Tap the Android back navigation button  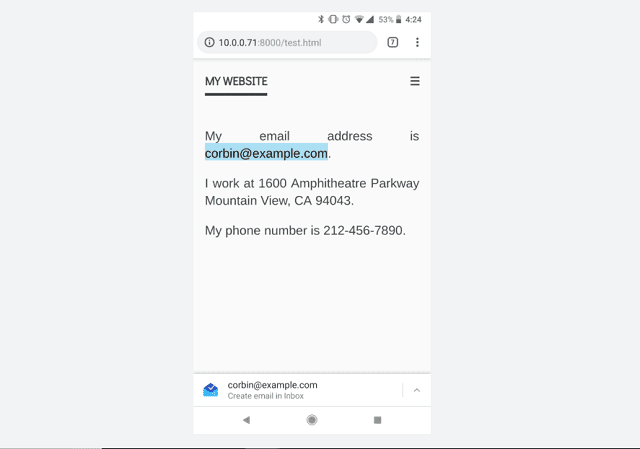click(246, 420)
